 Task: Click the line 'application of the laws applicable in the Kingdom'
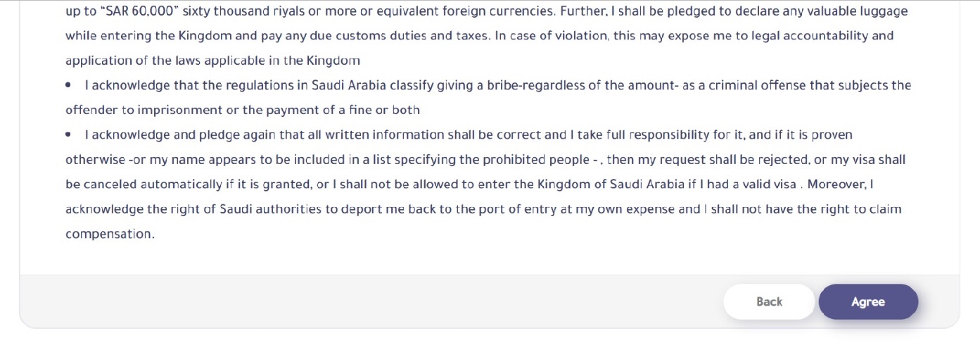pyautogui.click(x=212, y=61)
